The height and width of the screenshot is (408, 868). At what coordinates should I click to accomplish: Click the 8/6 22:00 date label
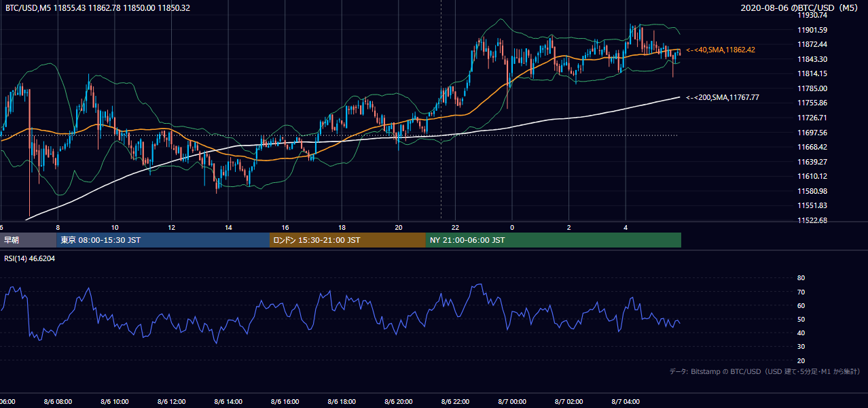pyautogui.click(x=456, y=402)
